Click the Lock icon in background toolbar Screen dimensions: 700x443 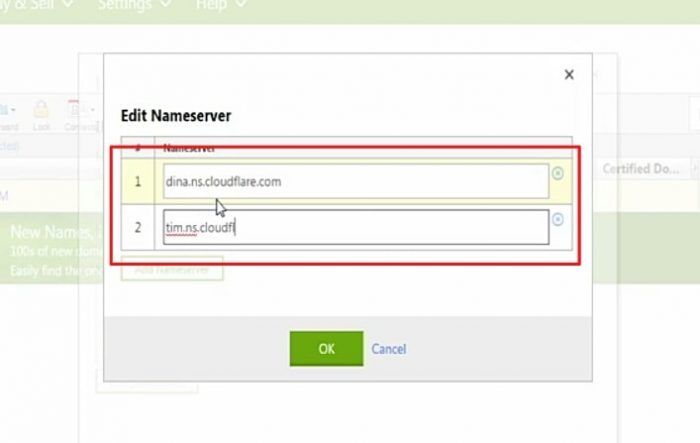coord(41,116)
